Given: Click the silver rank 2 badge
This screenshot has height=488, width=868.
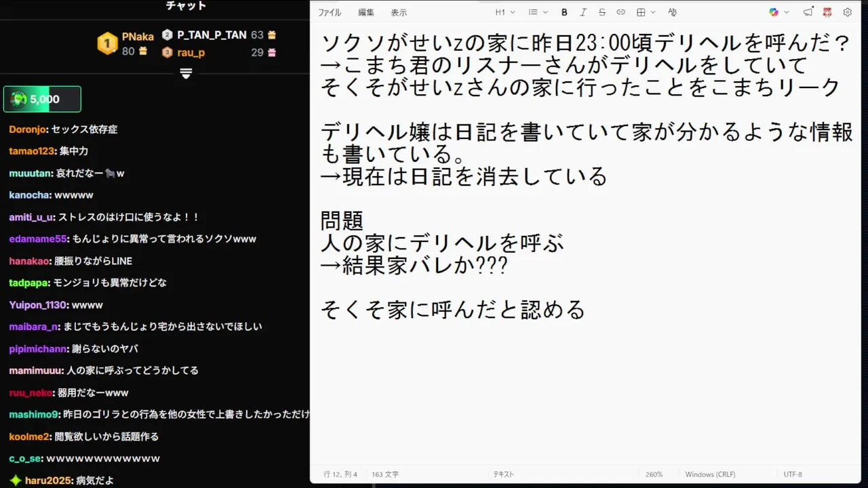Looking at the screenshot, I should tap(167, 35).
